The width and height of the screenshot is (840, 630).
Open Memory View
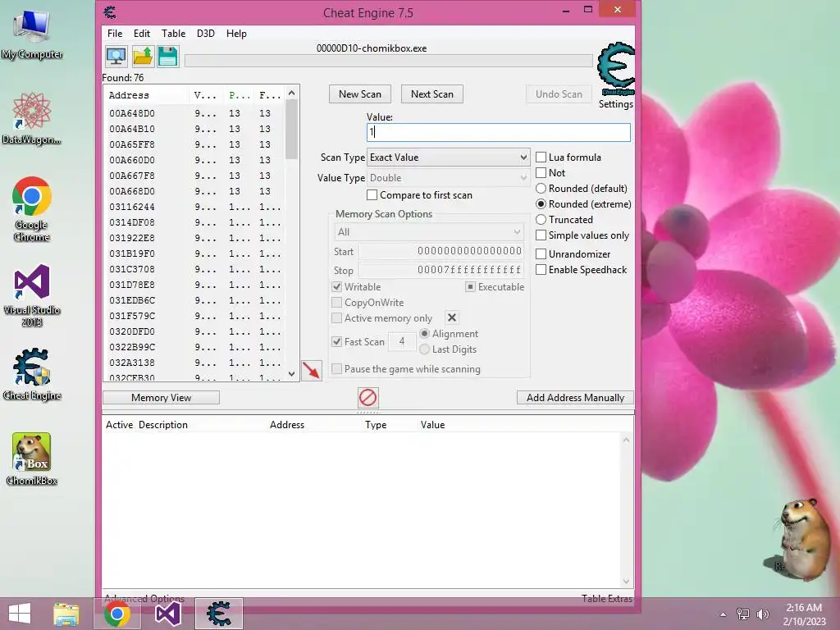162,398
